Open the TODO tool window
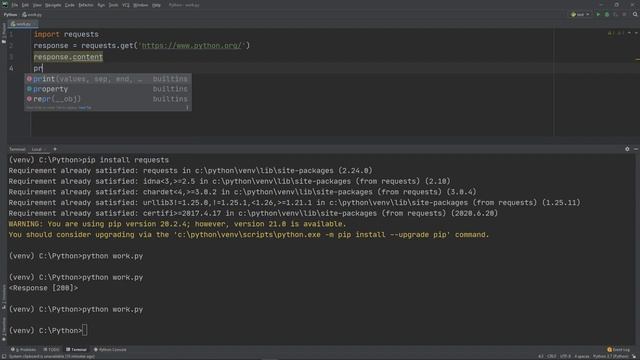The image size is (640, 360). point(52,350)
